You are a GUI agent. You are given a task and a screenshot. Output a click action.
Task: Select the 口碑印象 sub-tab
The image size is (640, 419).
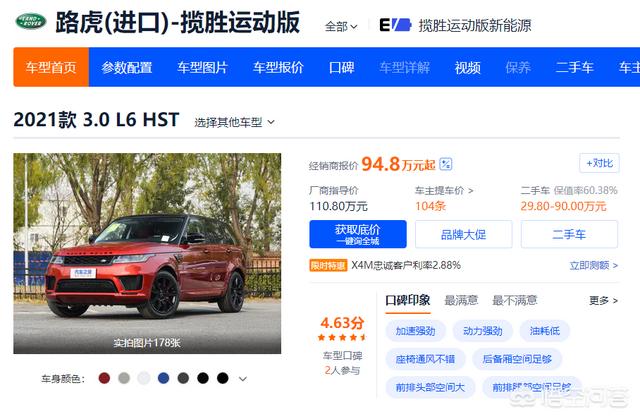point(407,301)
